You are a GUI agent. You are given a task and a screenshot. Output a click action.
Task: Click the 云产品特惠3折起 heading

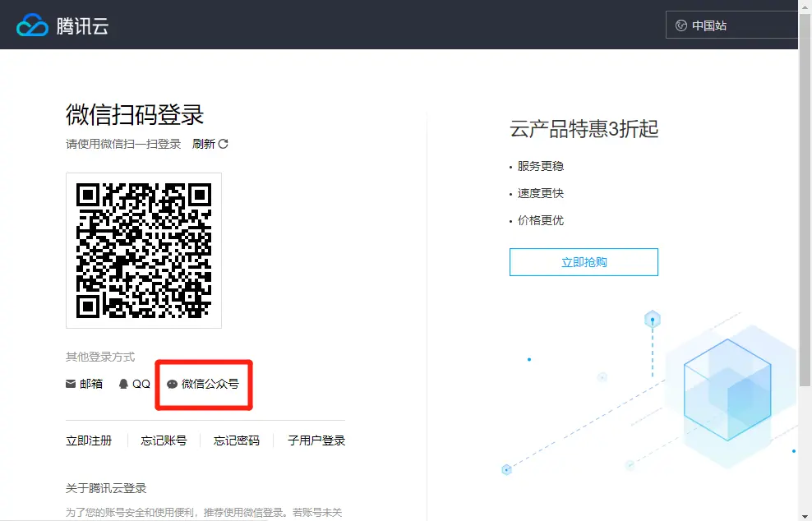click(x=584, y=129)
